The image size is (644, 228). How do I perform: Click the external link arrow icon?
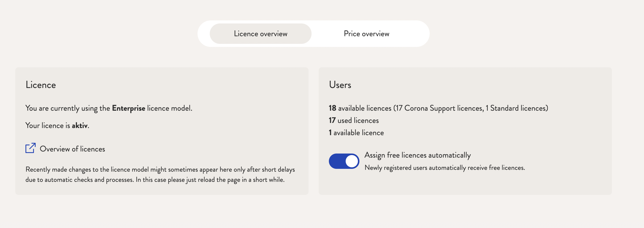30,148
